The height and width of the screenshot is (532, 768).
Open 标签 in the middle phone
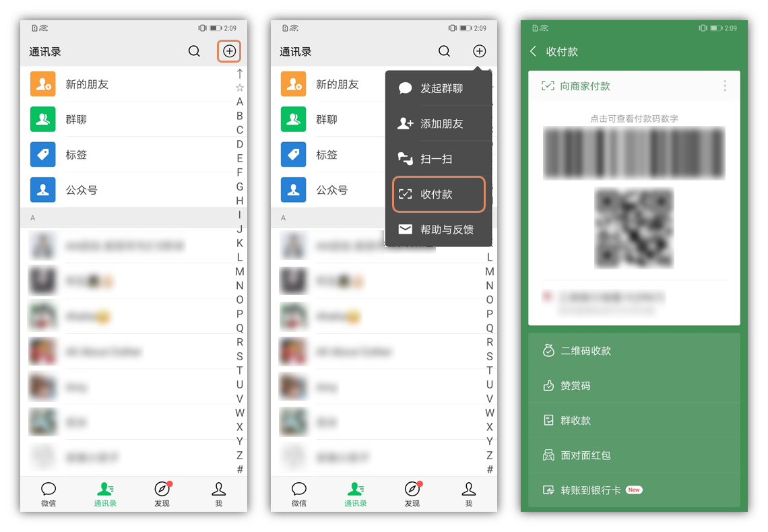coord(327,155)
